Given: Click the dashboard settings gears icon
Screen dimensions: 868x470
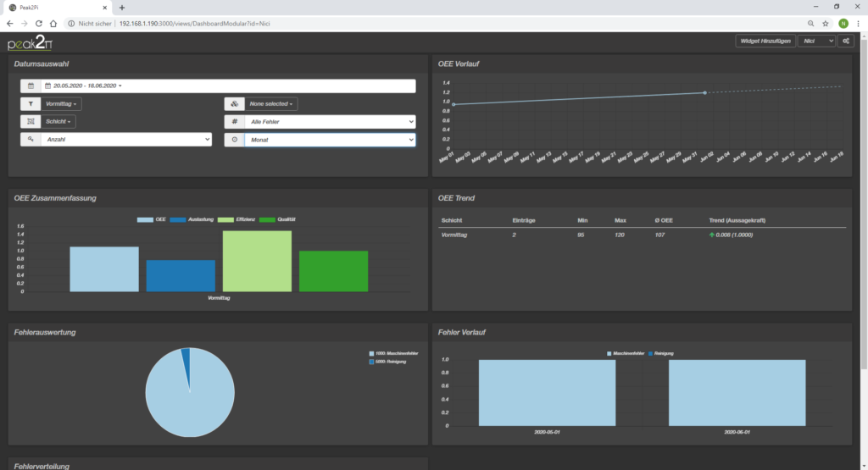Looking at the screenshot, I should pos(845,41).
